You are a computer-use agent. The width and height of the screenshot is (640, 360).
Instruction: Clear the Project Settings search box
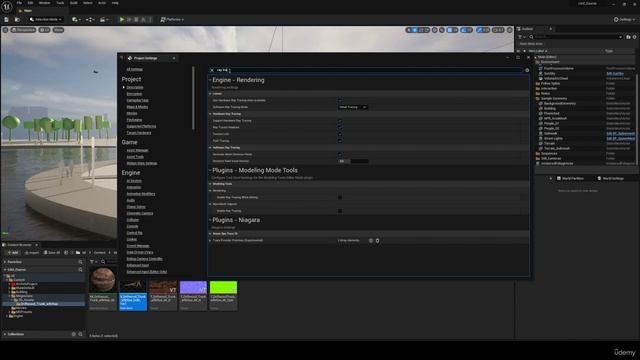pyautogui.click(x=212, y=70)
